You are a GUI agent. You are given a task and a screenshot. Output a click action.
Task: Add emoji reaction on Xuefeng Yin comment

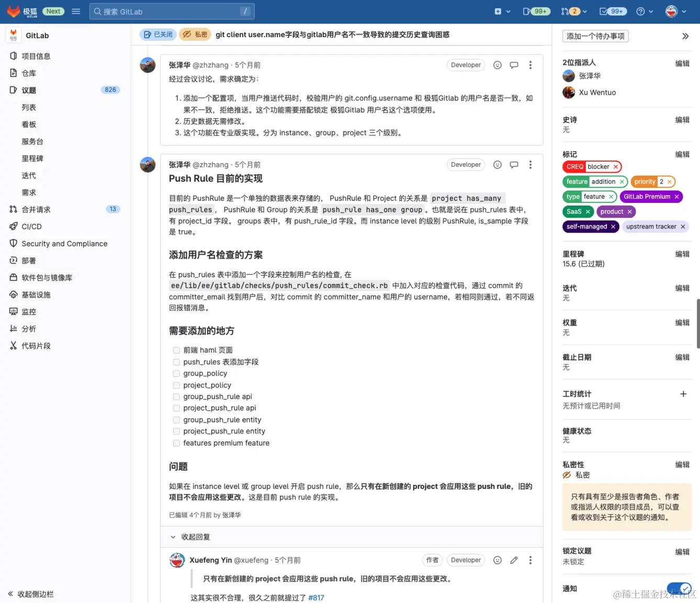498,560
